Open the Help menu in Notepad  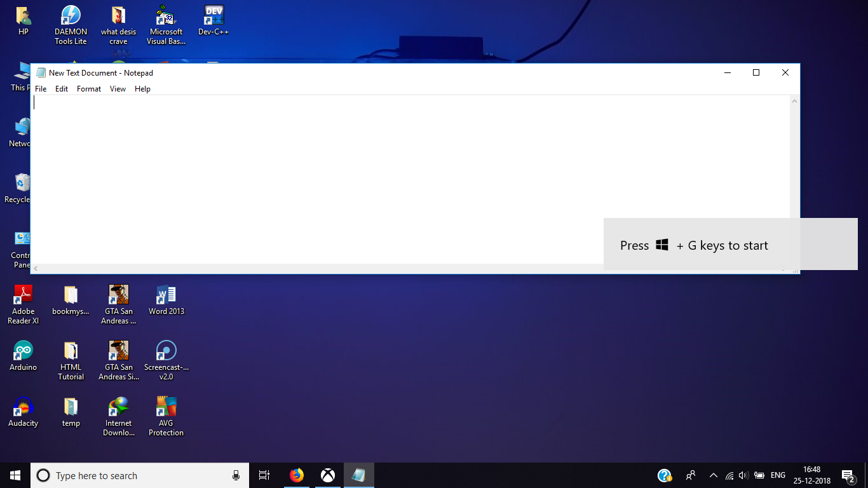tap(142, 89)
